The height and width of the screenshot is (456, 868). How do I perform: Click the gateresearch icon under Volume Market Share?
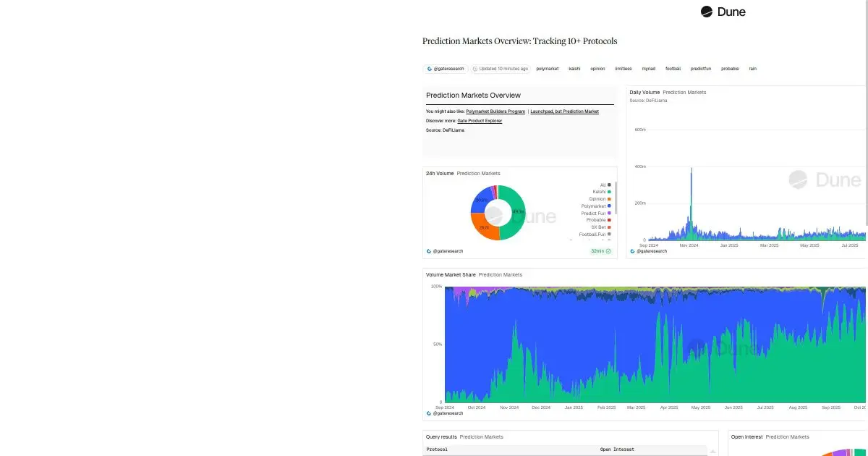pyautogui.click(x=429, y=413)
